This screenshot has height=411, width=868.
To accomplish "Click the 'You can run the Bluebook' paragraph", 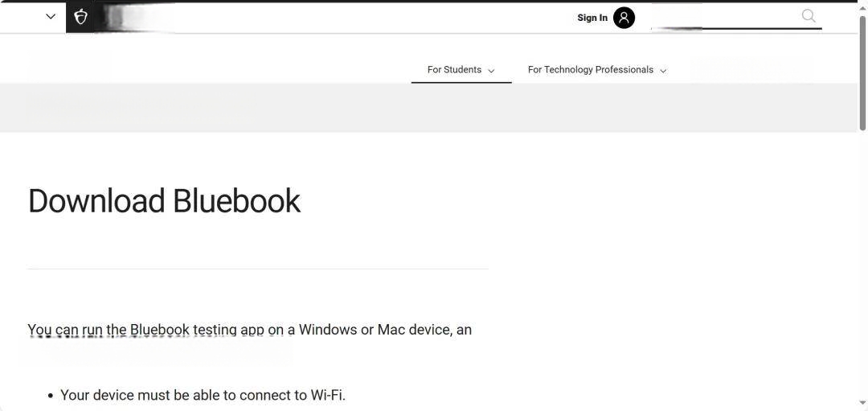I will (x=250, y=330).
